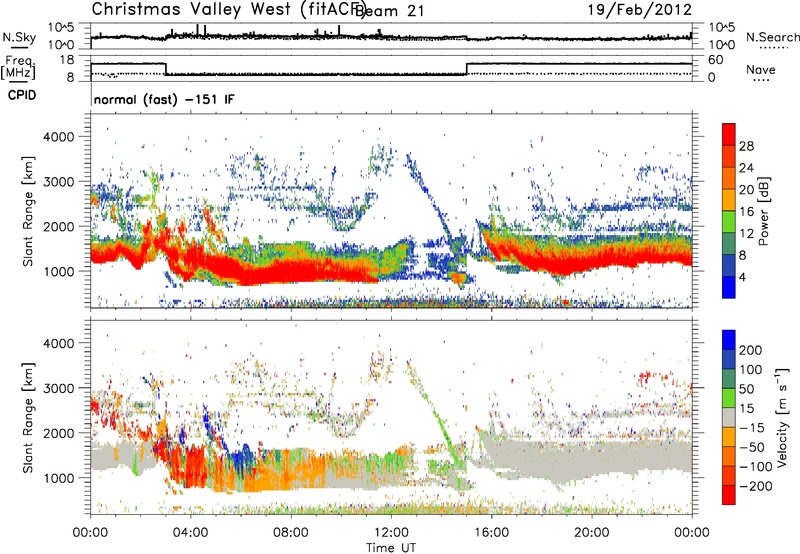Click the '16:00' time tick label
This screenshot has width=800, height=554.
tap(491, 533)
